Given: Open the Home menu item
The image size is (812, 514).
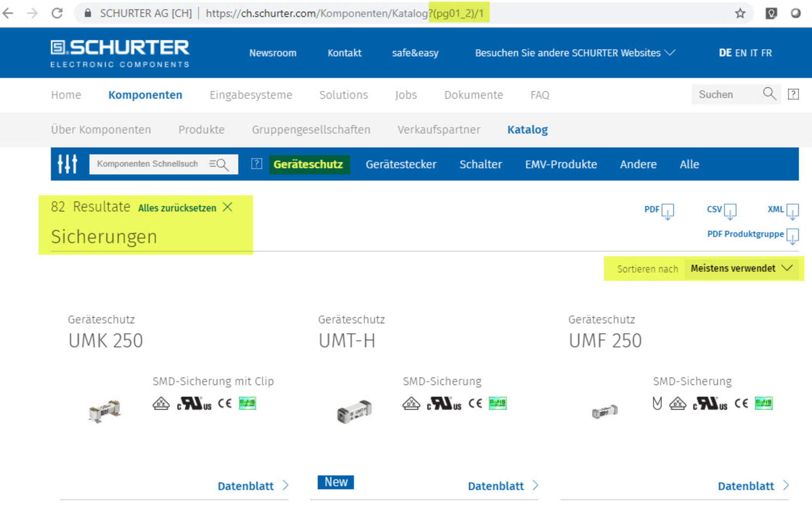Looking at the screenshot, I should (66, 95).
